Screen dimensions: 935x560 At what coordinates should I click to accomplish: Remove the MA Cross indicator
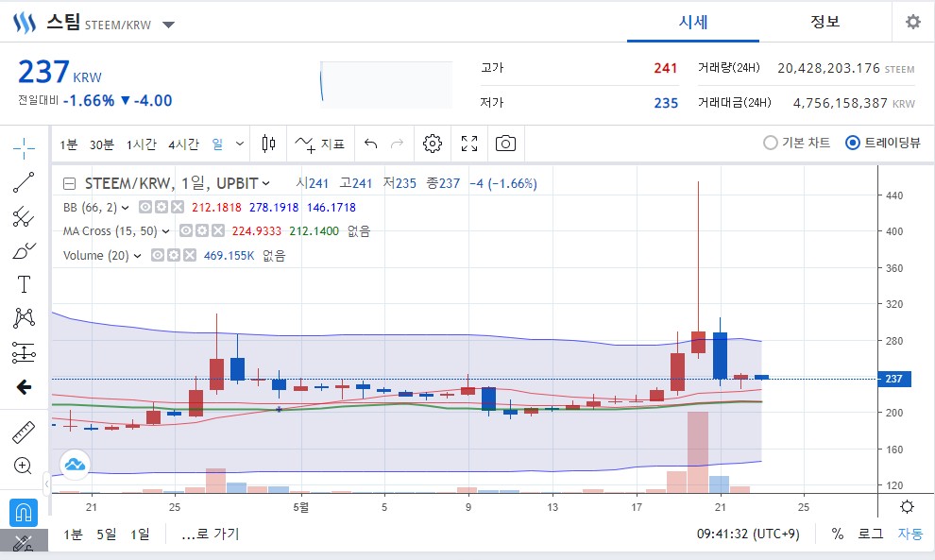pyautogui.click(x=218, y=230)
